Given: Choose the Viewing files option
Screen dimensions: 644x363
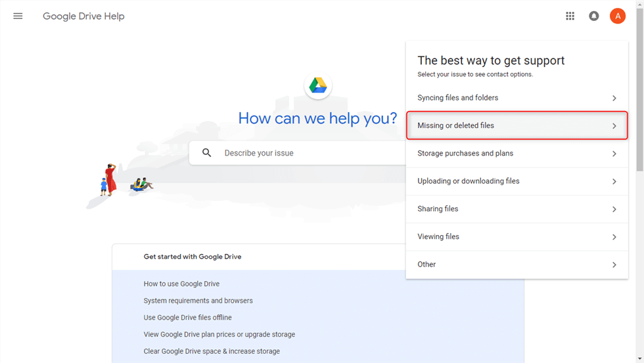Looking at the screenshot, I should 438,236.
